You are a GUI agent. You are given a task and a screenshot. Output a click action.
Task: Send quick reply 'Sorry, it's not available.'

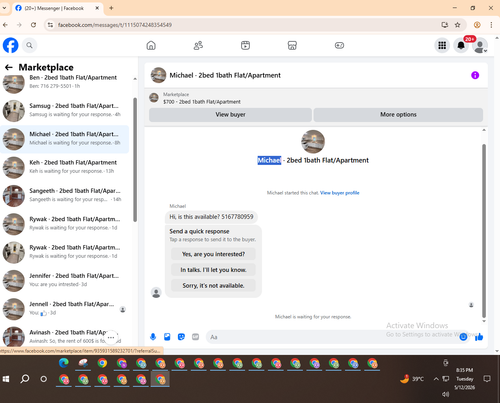click(213, 285)
